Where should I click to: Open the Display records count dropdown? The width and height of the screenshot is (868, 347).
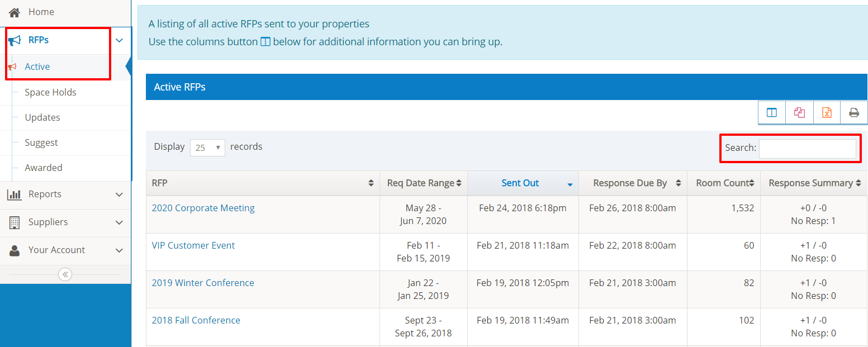207,148
